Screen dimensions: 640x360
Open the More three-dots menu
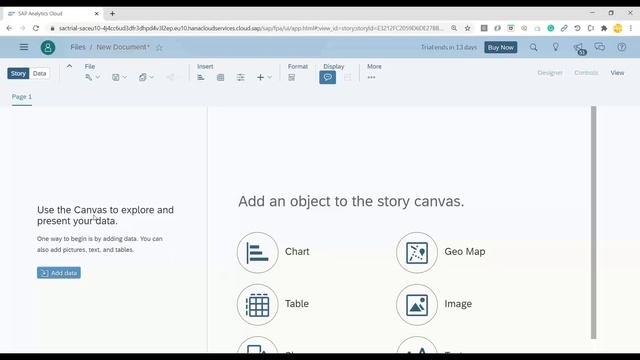click(x=371, y=77)
